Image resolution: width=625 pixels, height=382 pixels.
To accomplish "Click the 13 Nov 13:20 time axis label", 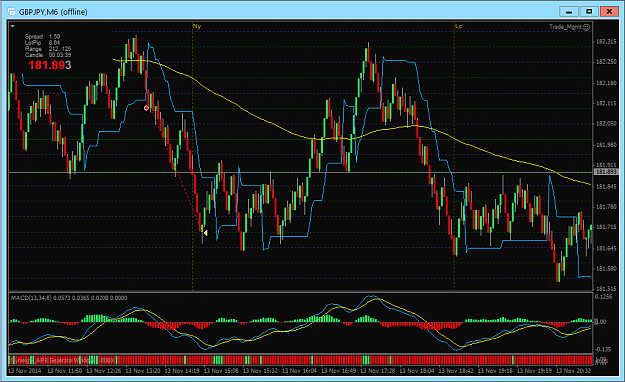I will pyautogui.click(x=143, y=370).
